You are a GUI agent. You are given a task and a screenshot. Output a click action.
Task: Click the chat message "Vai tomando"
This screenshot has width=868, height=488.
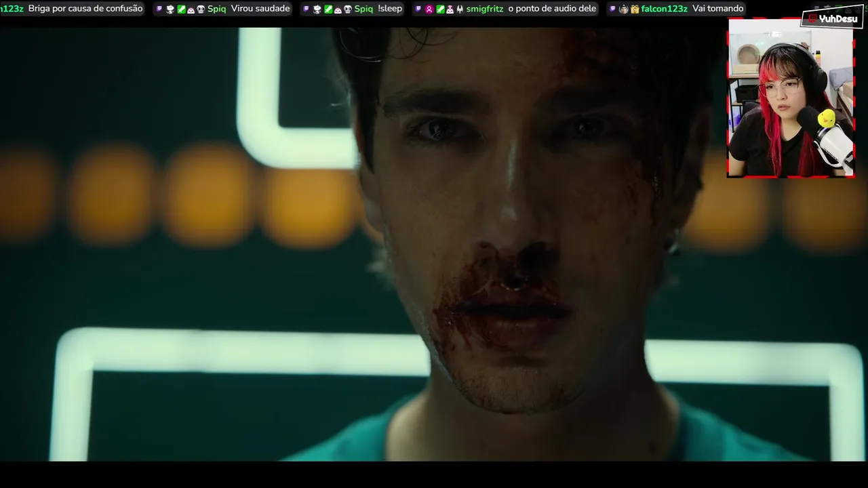click(x=718, y=9)
